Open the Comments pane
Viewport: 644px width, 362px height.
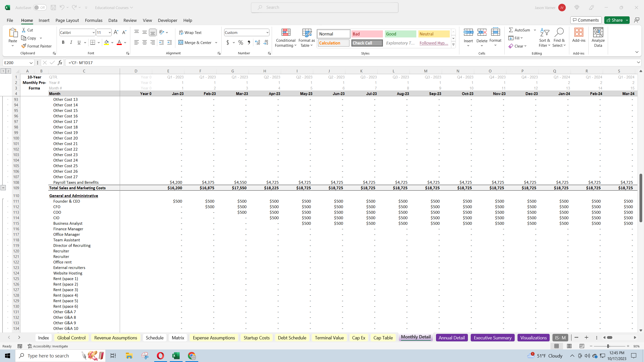point(586,20)
